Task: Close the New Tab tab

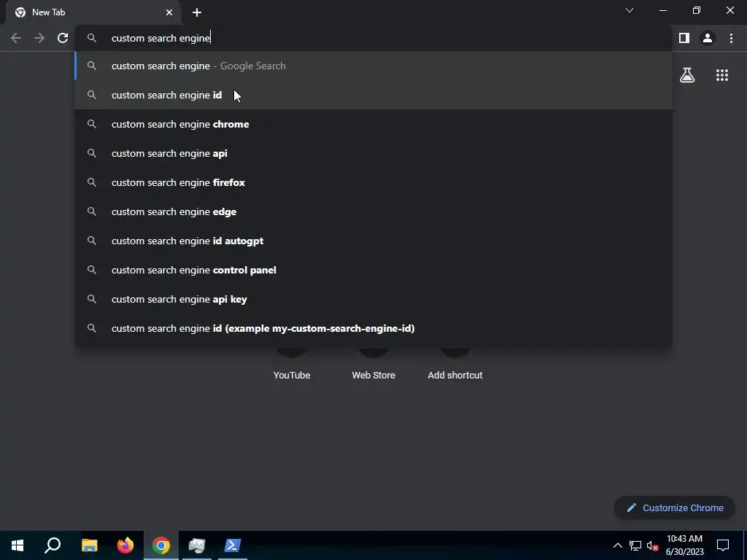Action: tap(169, 12)
